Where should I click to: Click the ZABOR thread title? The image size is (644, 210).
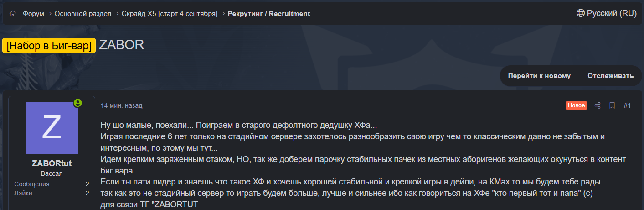tap(122, 45)
